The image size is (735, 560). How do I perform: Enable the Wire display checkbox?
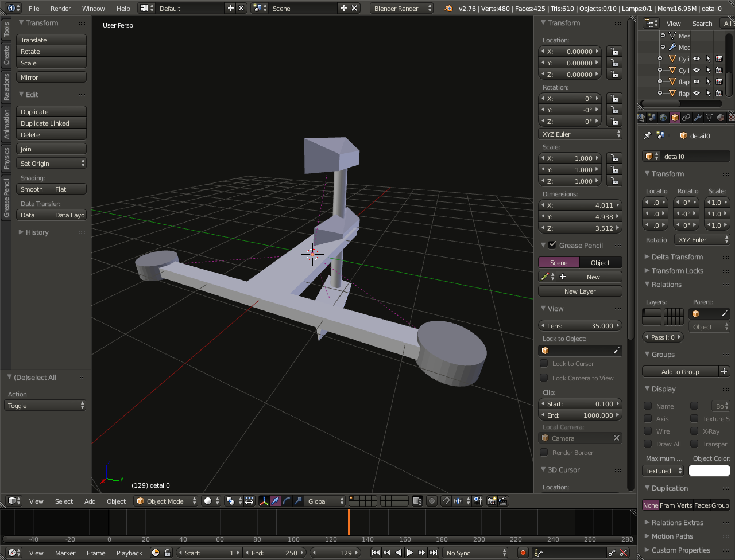pos(648,431)
